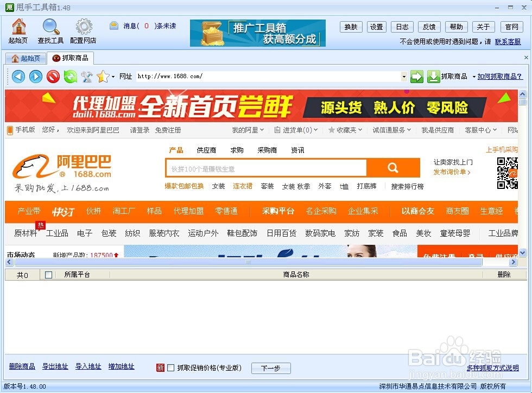
Task: Select the 抓取商品 tab
Action: (70, 58)
